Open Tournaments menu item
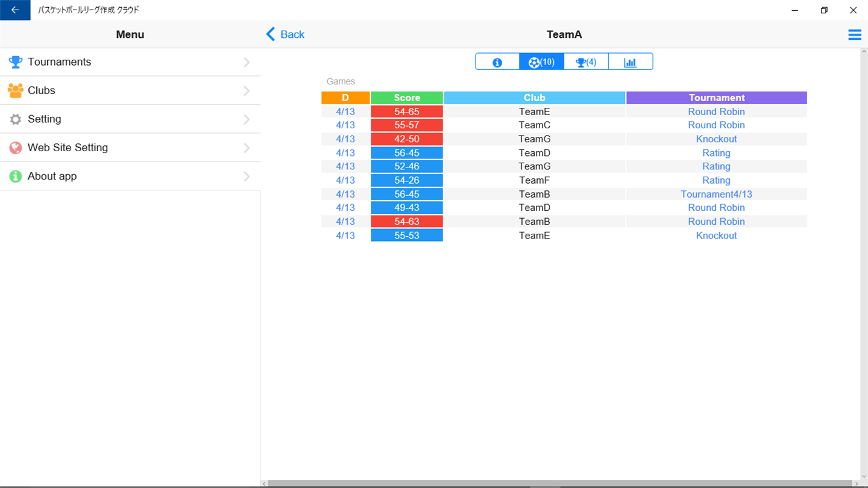 point(130,62)
